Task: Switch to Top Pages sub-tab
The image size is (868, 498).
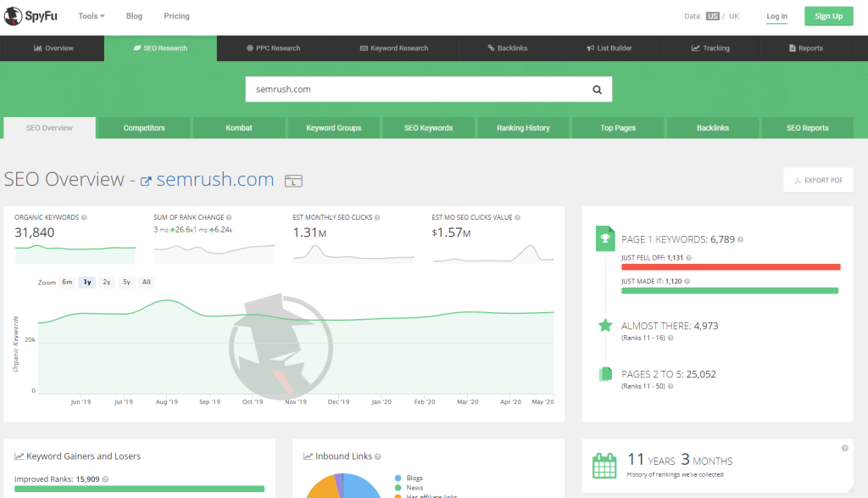Action: 618,128
